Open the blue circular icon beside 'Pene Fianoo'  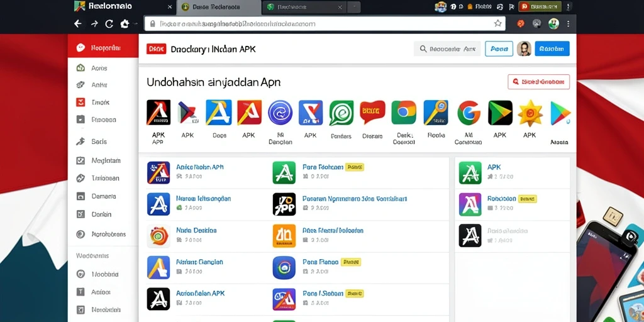[x=284, y=267]
